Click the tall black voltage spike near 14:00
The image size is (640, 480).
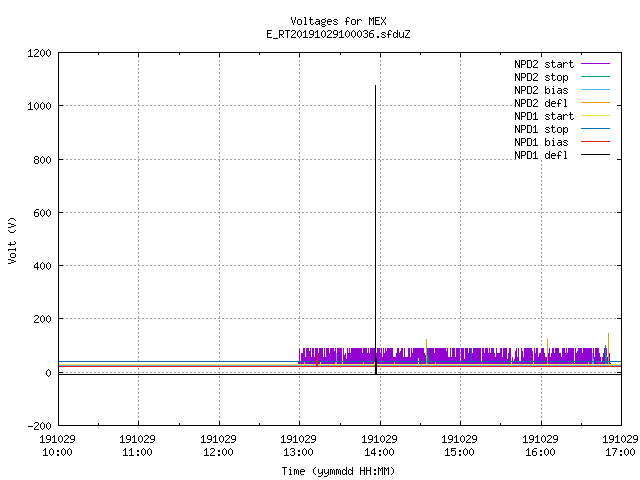point(376,229)
